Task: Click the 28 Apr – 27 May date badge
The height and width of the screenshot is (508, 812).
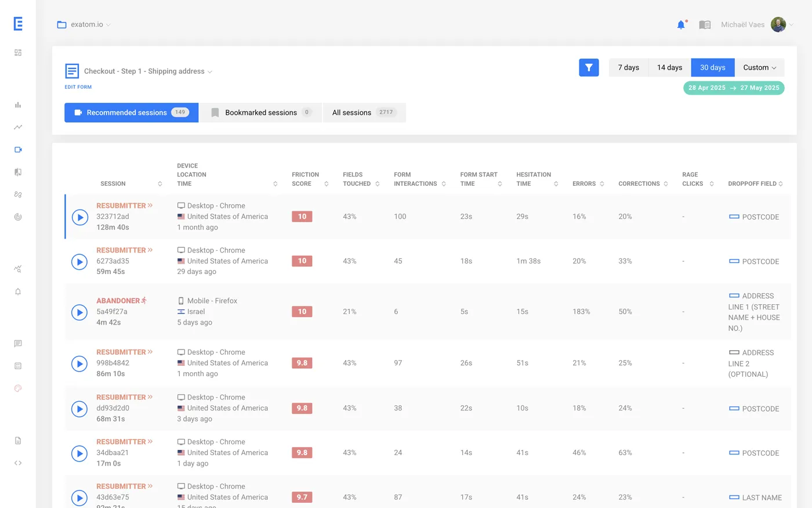Action: click(x=734, y=88)
